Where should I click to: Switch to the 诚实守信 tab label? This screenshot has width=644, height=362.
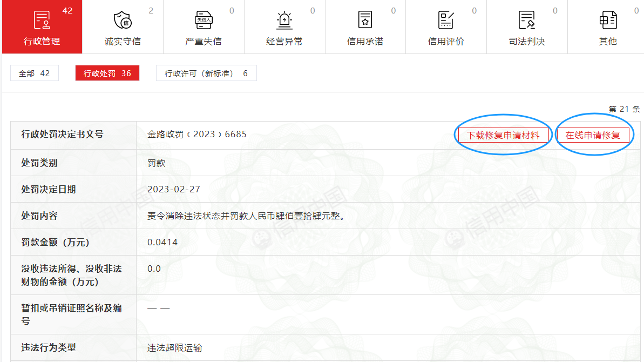tap(123, 42)
